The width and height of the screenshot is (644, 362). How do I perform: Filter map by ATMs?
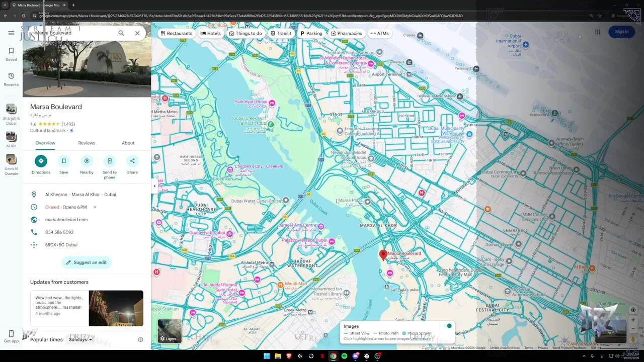coord(380,33)
